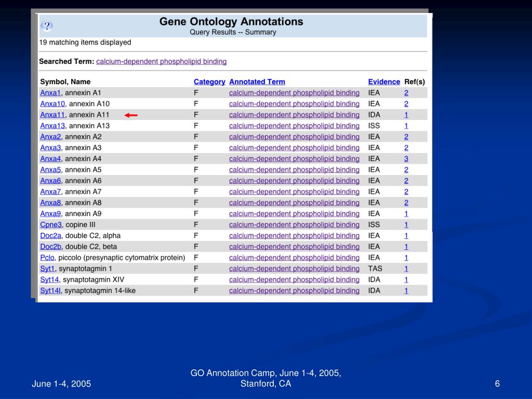Open the Cpne3 gene link

[x=51, y=224]
